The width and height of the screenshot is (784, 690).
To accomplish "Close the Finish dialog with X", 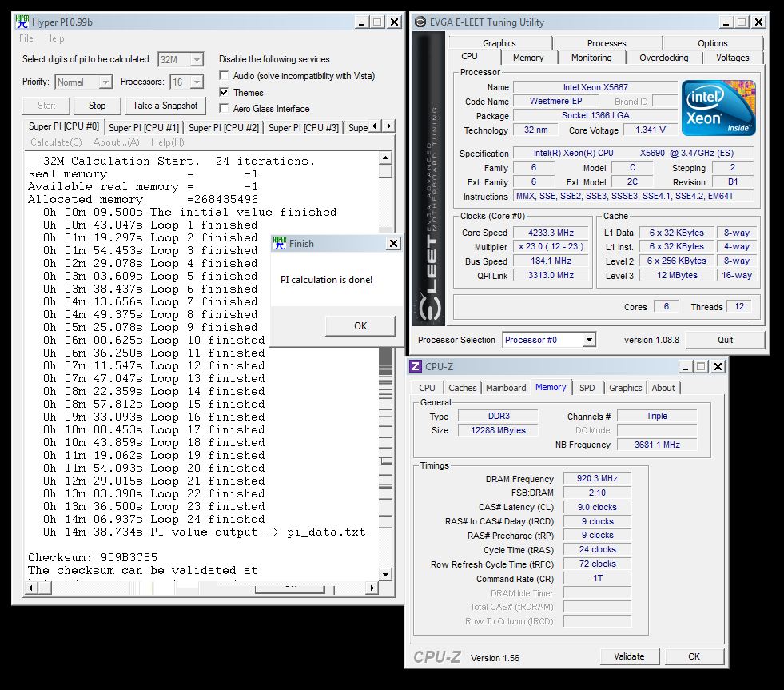I will [x=393, y=243].
